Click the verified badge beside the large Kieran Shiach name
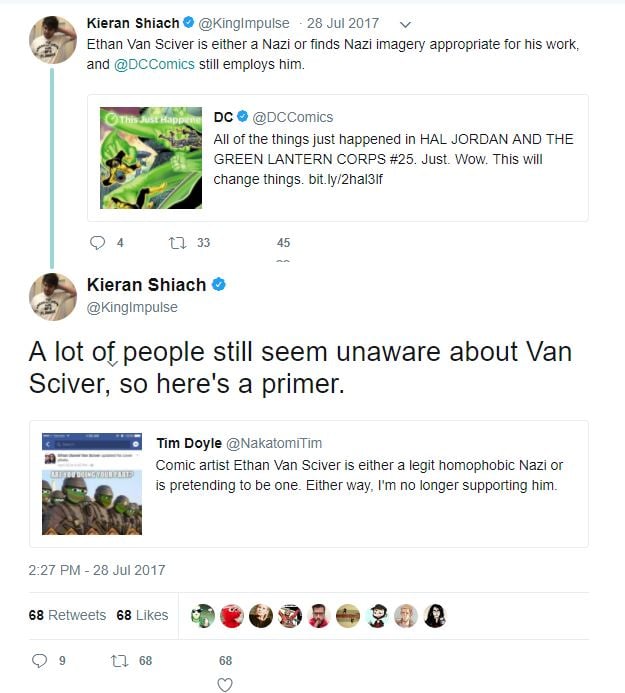Viewport: 625px width, 693px height. pos(219,285)
